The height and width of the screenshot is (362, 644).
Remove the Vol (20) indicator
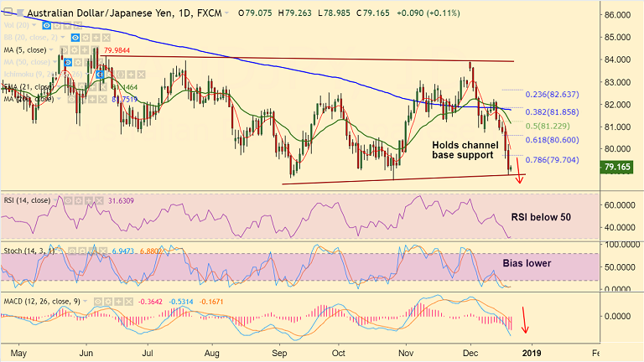click(x=78, y=25)
